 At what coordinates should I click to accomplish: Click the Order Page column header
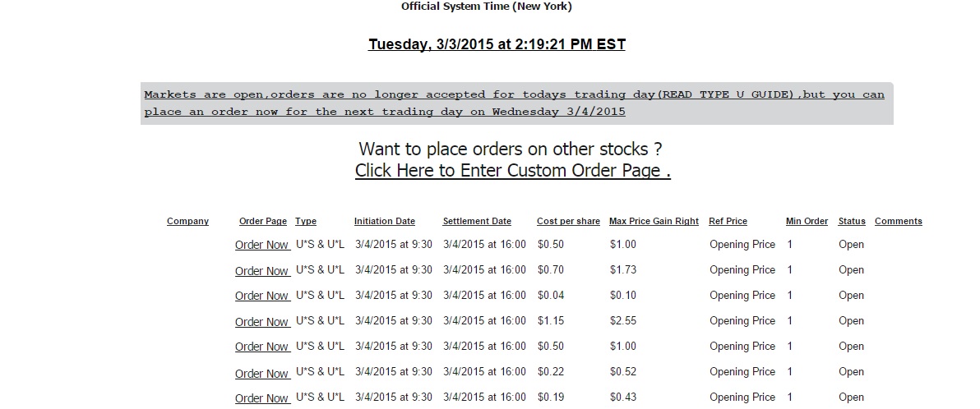(x=263, y=221)
